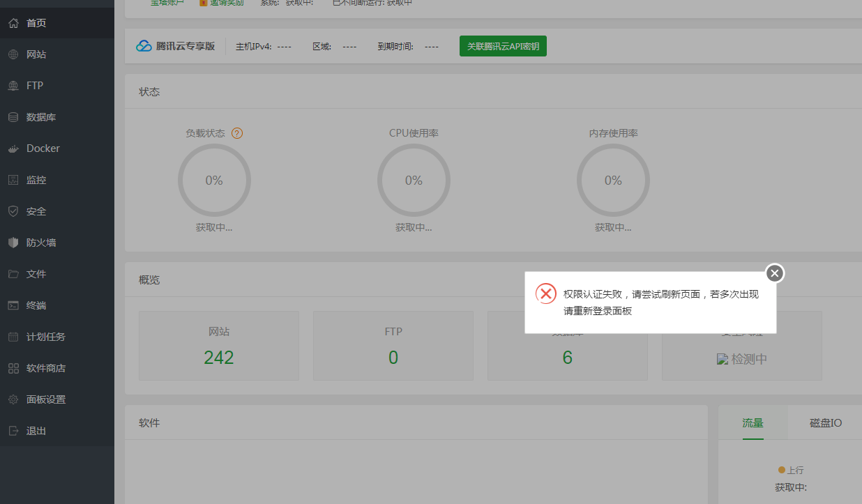
Task: Open the 终端 terminal icon in sidebar
Action: (13, 305)
